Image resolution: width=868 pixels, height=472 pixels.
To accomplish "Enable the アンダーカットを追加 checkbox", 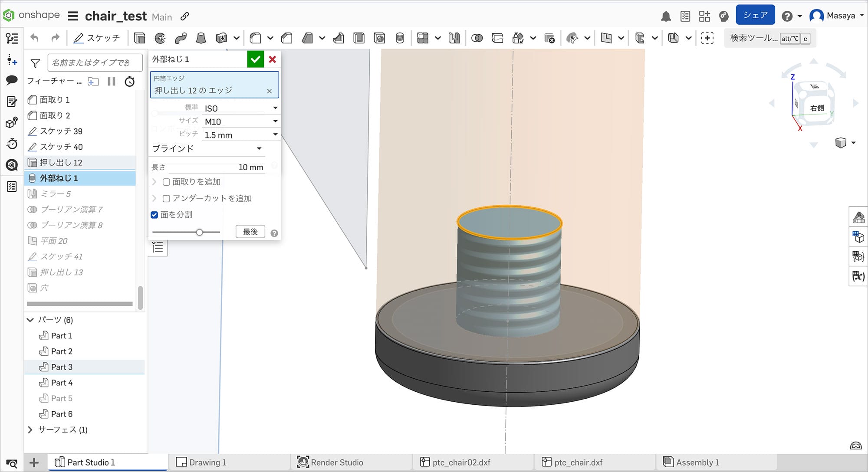I will [x=166, y=199].
